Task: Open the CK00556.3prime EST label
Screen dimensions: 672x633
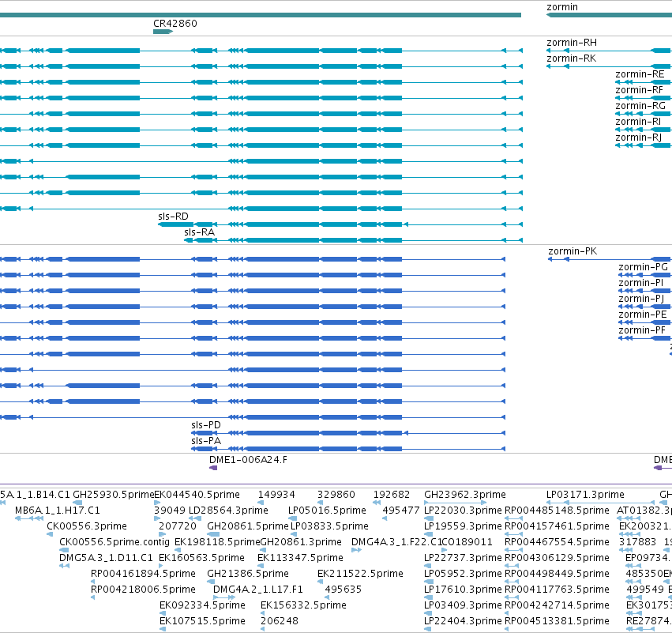Action: point(87,526)
